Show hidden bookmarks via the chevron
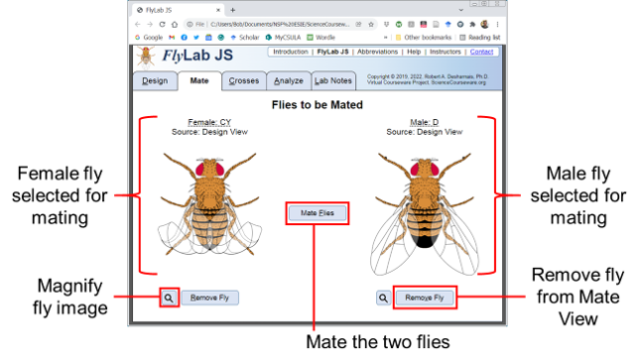 [385, 37]
